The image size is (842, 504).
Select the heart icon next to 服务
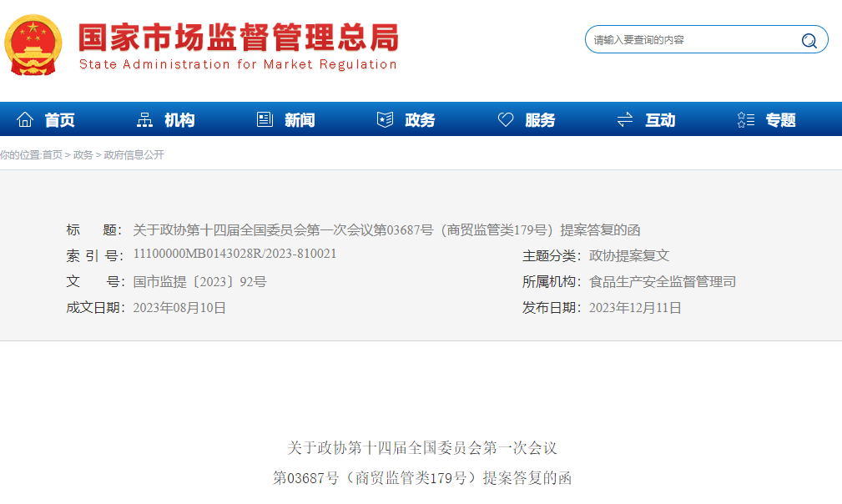(x=505, y=118)
